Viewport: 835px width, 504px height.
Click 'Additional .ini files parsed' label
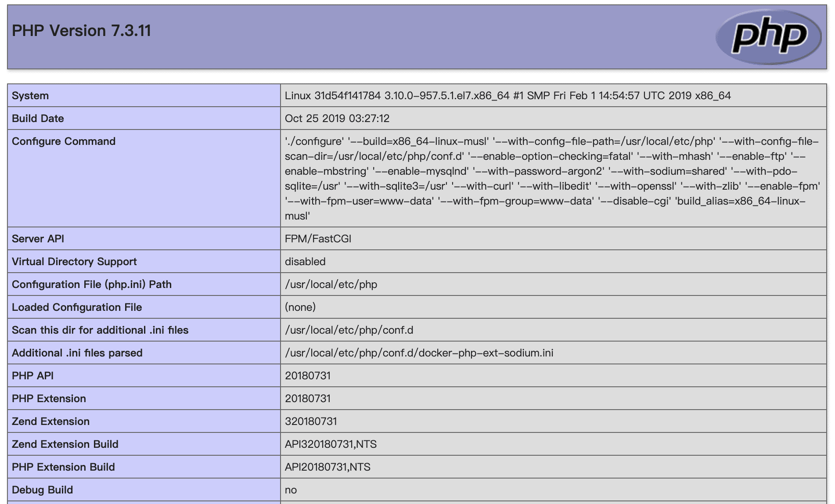(x=77, y=353)
